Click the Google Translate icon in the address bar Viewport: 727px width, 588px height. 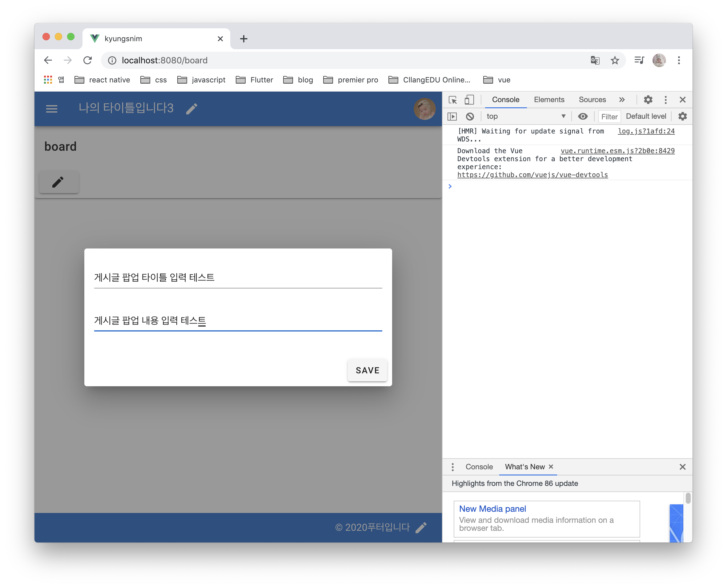click(x=595, y=60)
